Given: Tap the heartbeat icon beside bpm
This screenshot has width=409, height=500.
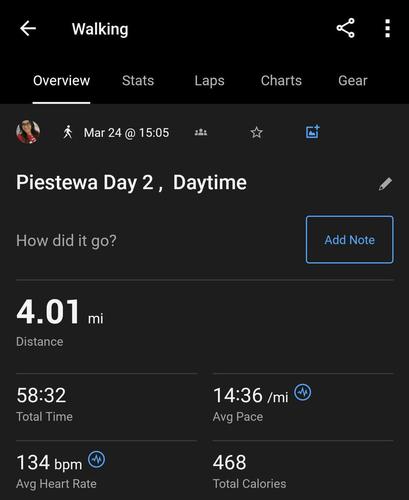Looking at the screenshot, I should pyautogui.click(x=97, y=459).
